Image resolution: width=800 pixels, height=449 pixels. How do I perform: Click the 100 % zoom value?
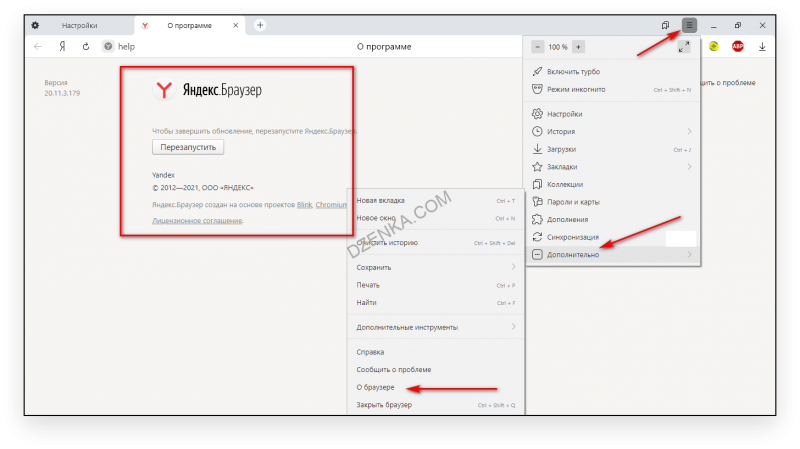point(558,47)
